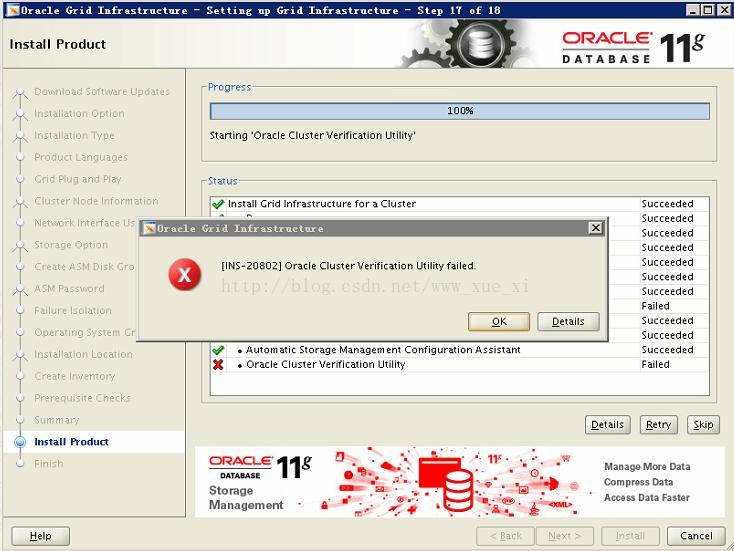Close the Oracle Grid Infrastructure error dialog

click(595, 228)
